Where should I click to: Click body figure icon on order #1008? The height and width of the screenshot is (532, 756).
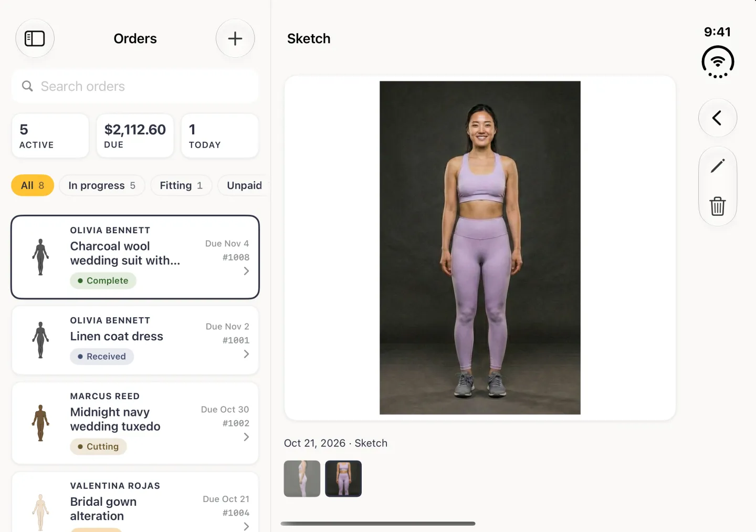pos(40,257)
